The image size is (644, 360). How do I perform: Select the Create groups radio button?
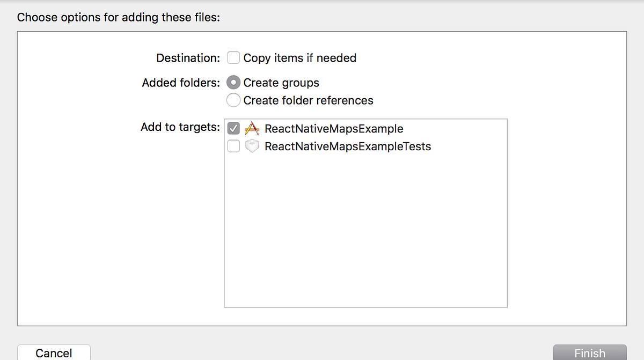click(233, 83)
